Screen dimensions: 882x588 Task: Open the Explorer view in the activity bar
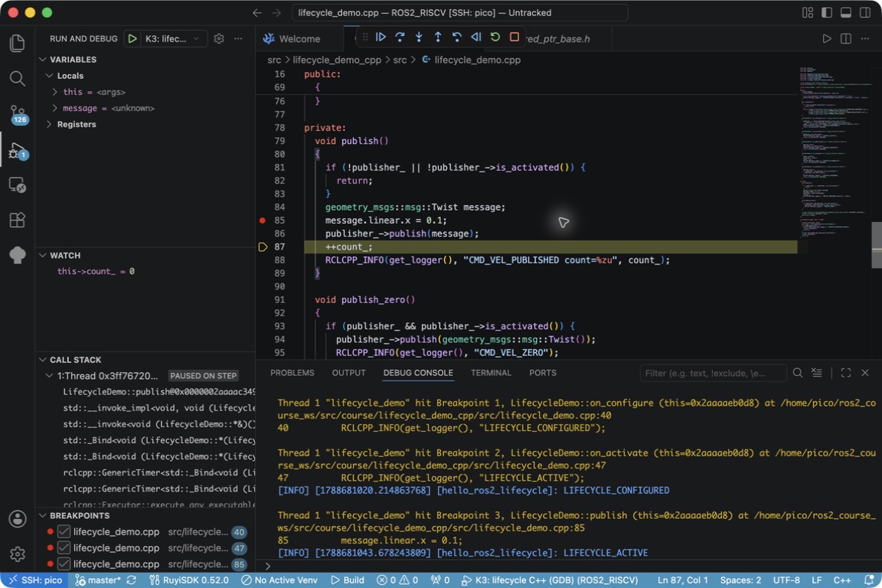[18, 44]
